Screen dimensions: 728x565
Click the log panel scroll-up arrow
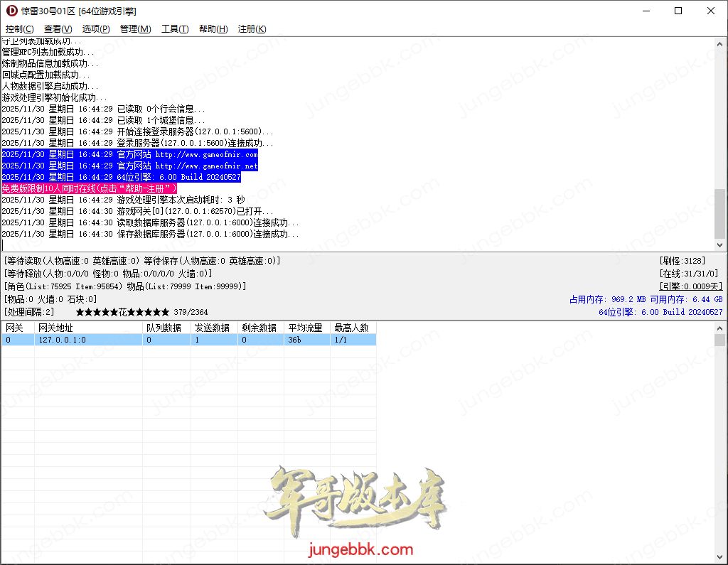719,43
